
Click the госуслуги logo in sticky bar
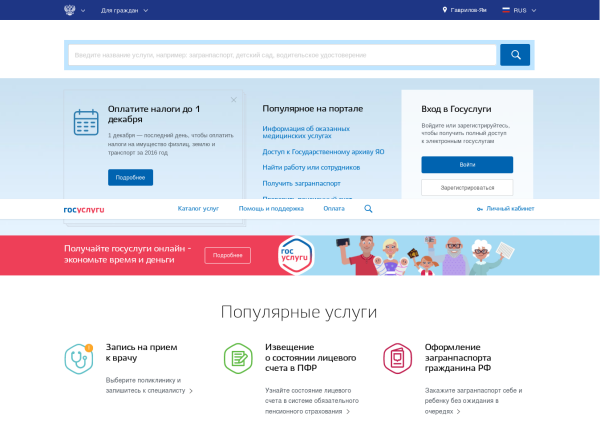84,209
